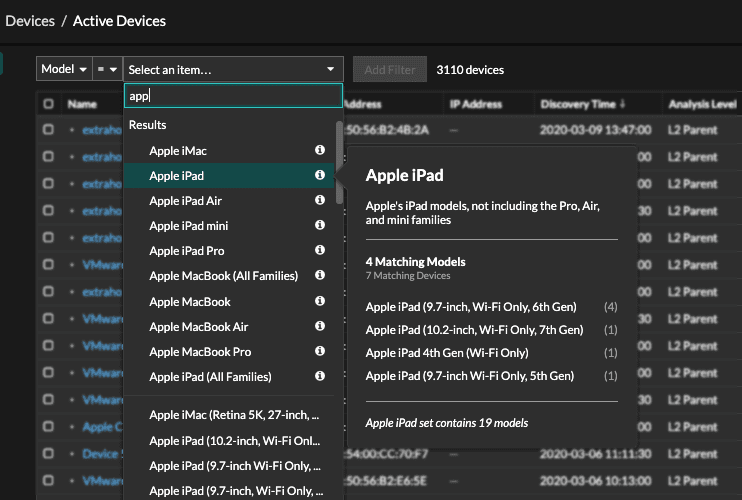Screen dimensions: 742x500
Task: Click info icon beside Apple iPad Pro
Action: point(320,251)
